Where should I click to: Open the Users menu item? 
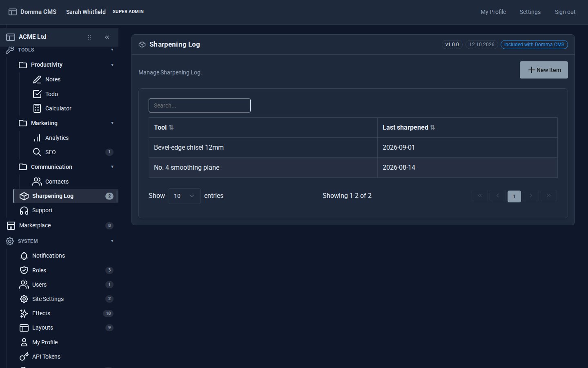tap(66, 285)
